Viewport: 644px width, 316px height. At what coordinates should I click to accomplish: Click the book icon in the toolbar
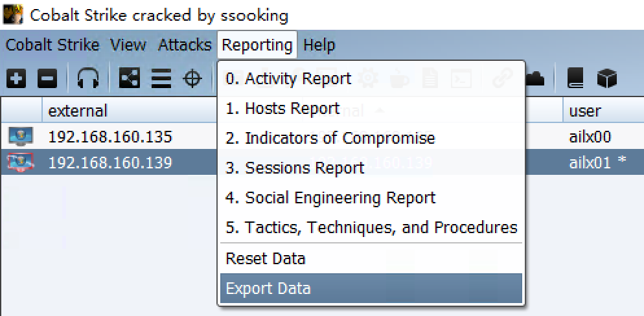coord(575,79)
